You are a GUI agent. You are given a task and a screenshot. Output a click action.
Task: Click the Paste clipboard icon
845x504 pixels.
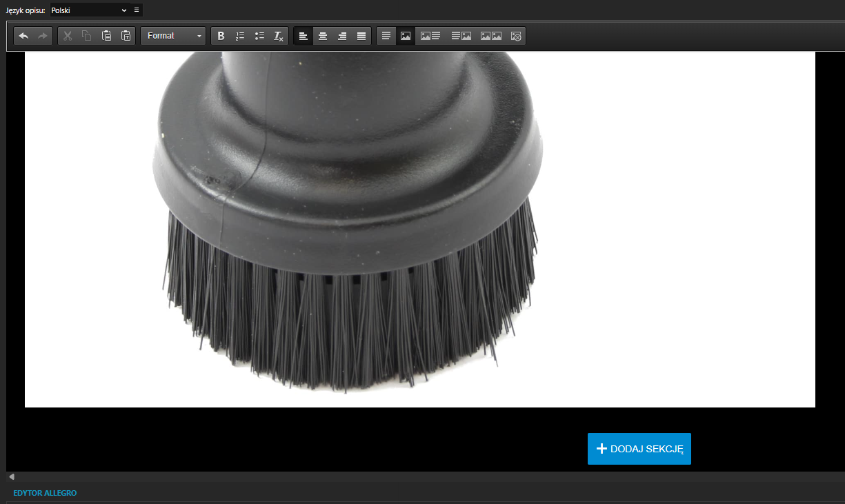(x=106, y=36)
